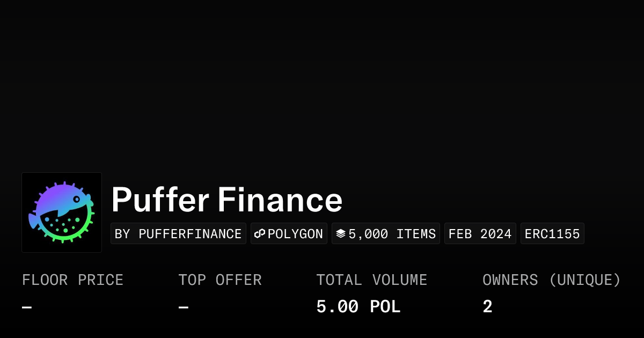Select the POL currency unit text
Viewport: 644px width, 338px height.
click(385, 307)
